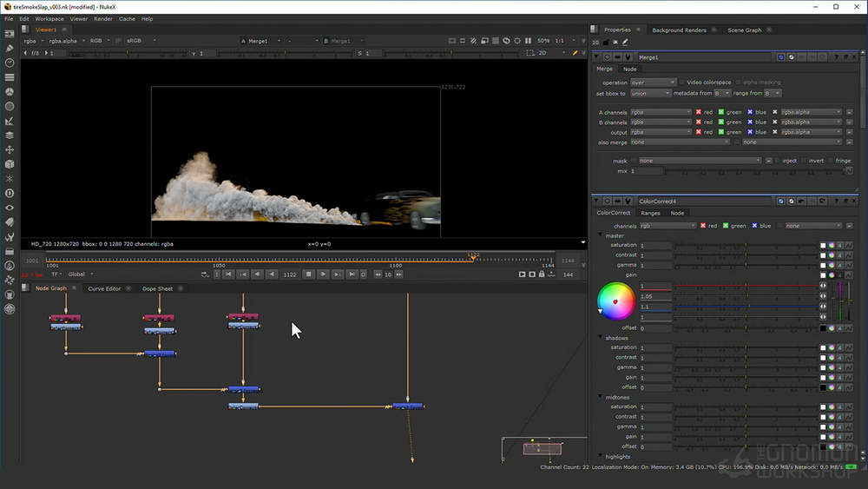Open the Particles nodes icon
Screen dimensions: 868x489
point(10,179)
